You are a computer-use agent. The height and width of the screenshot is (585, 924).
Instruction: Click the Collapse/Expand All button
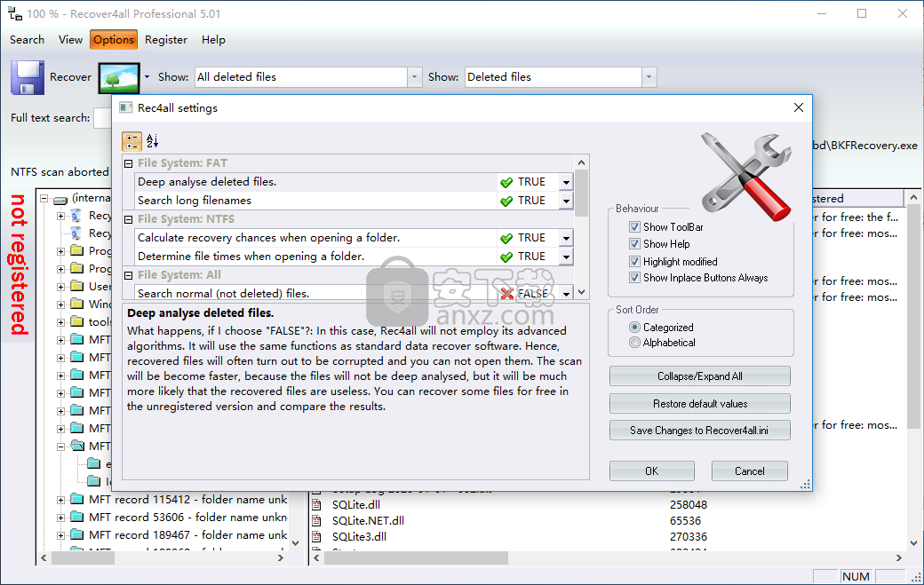click(699, 376)
